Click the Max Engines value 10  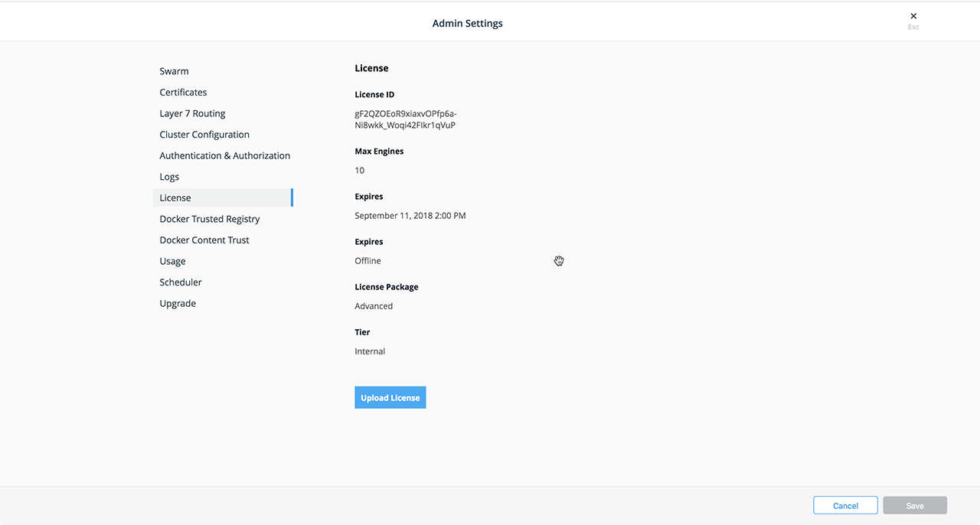click(360, 171)
